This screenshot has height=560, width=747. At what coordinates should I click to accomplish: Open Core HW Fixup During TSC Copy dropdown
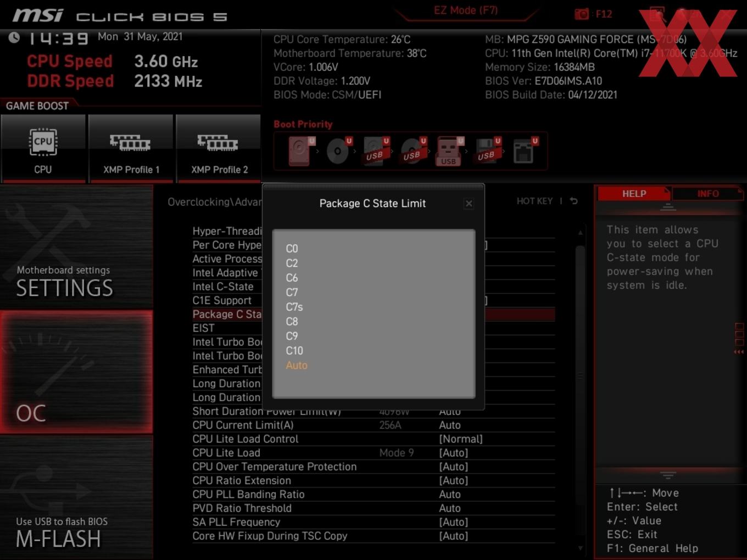(454, 536)
